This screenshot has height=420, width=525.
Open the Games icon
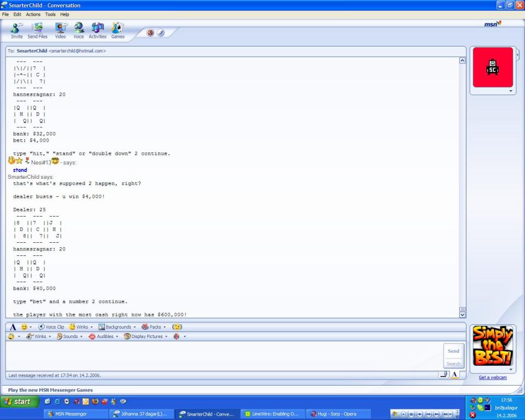(x=118, y=31)
